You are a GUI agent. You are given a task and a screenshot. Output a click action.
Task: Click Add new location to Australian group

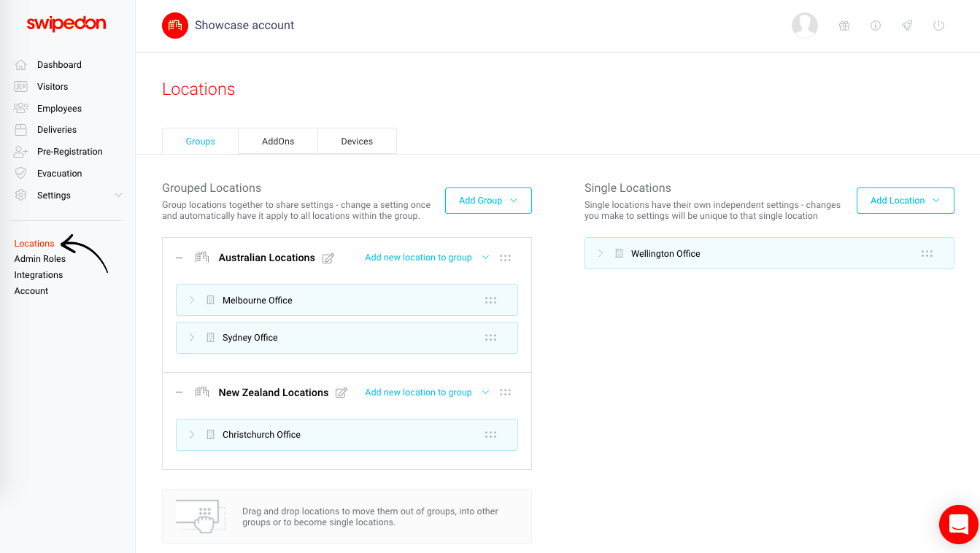pyautogui.click(x=418, y=258)
